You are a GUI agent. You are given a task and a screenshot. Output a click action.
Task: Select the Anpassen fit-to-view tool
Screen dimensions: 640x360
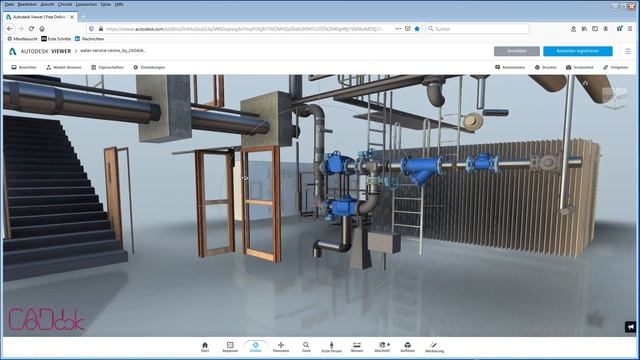[230, 347]
